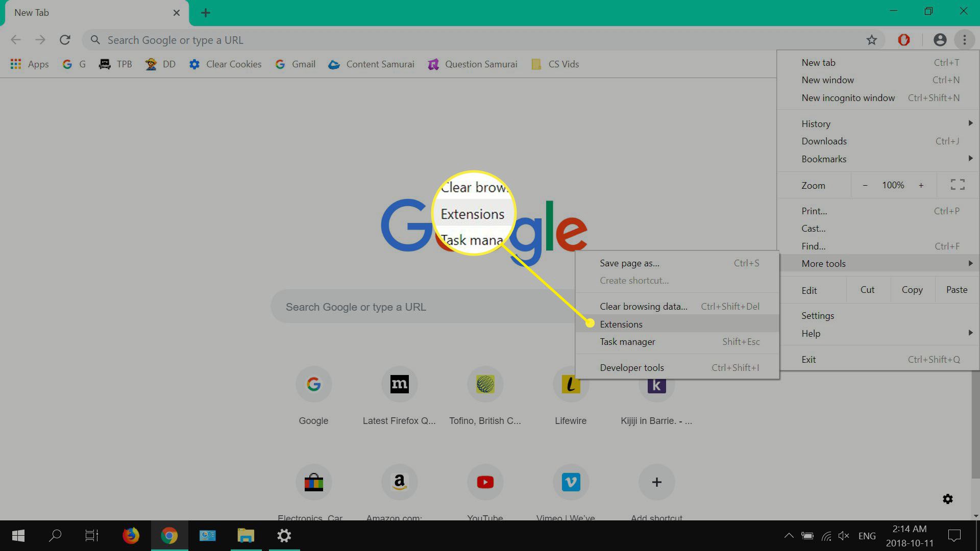Click New incognito window option
The image size is (980, 551).
[847, 97]
